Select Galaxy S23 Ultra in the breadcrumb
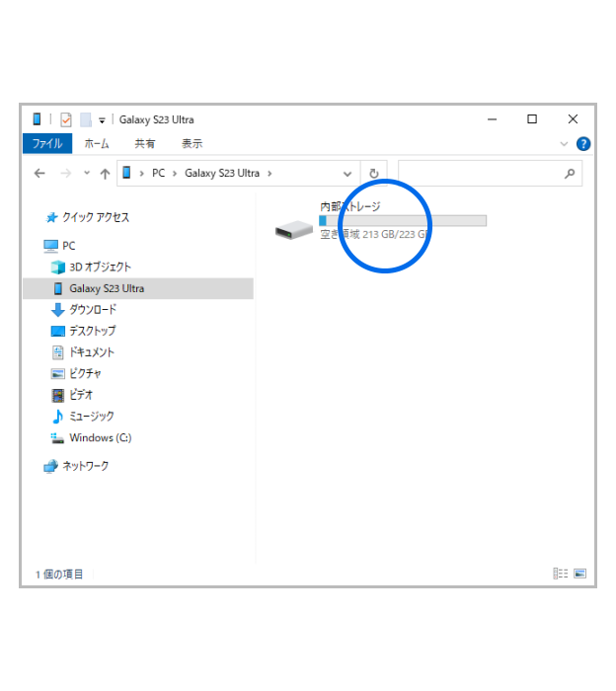 [x=222, y=173]
